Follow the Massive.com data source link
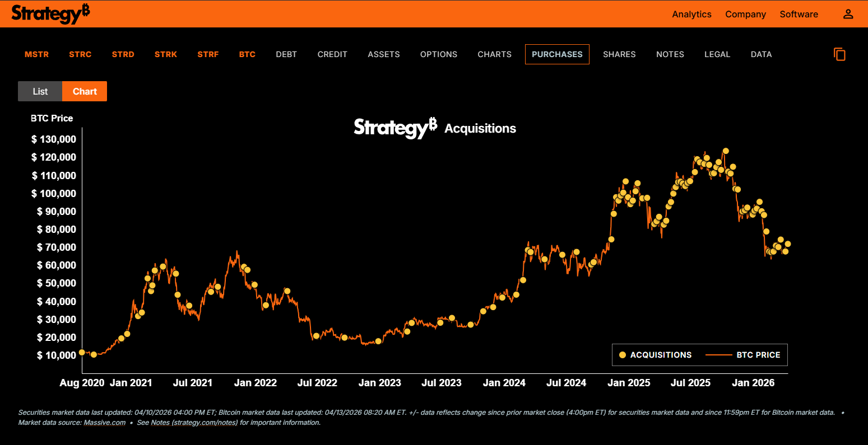The image size is (868, 445). pos(104,423)
